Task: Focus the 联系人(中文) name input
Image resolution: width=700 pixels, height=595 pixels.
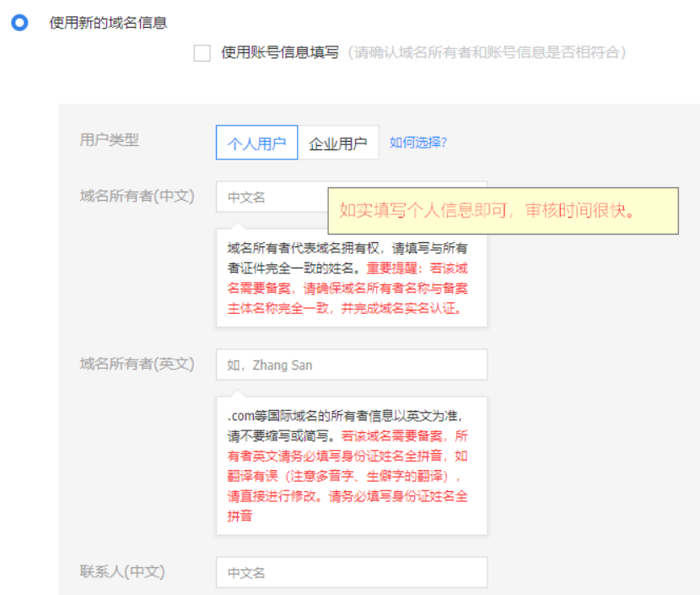Action: click(x=351, y=572)
